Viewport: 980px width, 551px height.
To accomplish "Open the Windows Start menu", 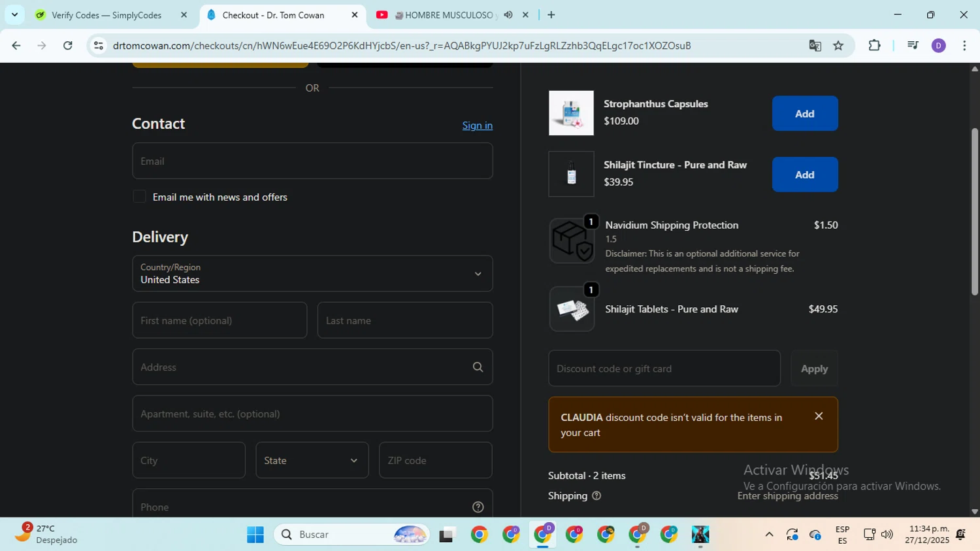I will pyautogui.click(x=255, y=535).
